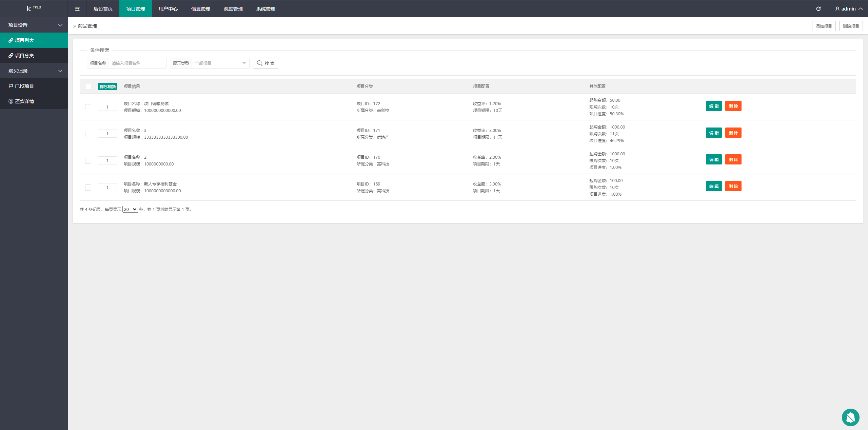Click 删除 button for project 171
This screenshot has width=868, height=430.
coord(733,133)
